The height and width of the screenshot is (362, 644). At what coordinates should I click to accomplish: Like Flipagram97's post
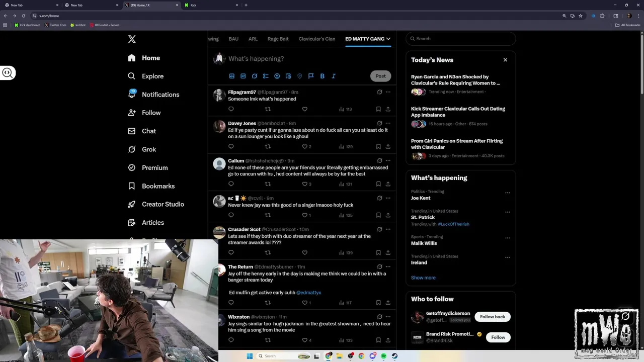[x=304, y=109]
